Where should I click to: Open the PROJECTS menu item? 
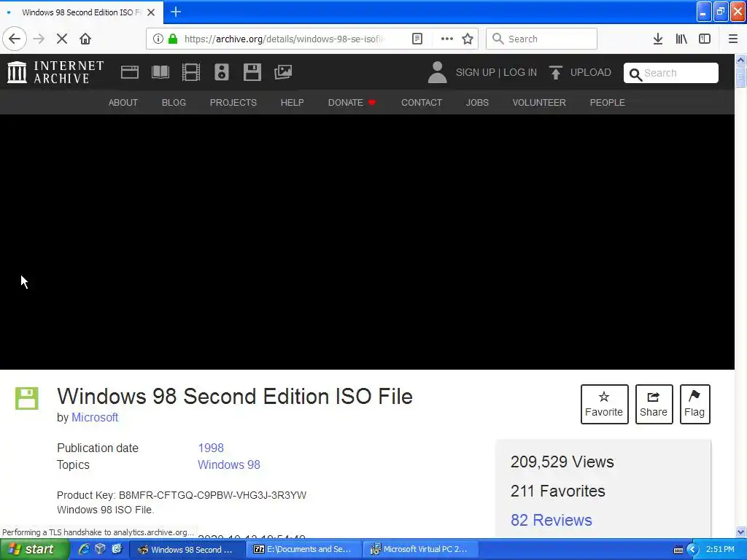233,102
